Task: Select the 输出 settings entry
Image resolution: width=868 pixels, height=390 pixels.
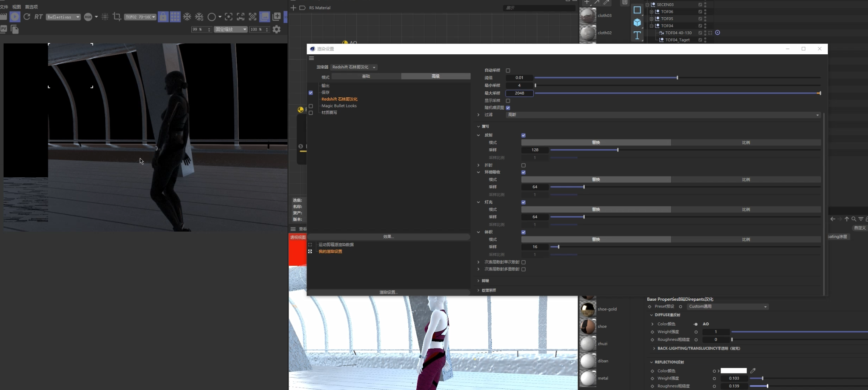Action: click(325, 86)
